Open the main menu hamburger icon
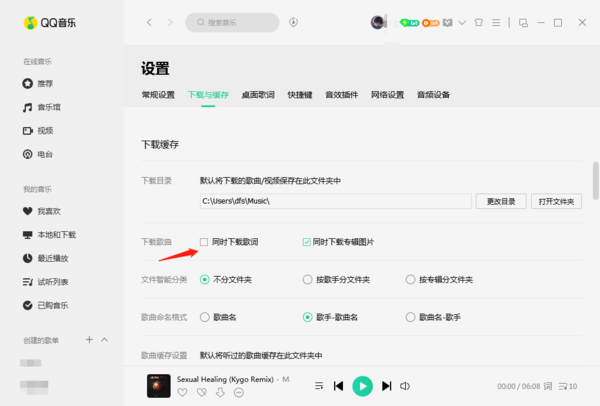Screen dimensions: 600x406 [496, 22]
